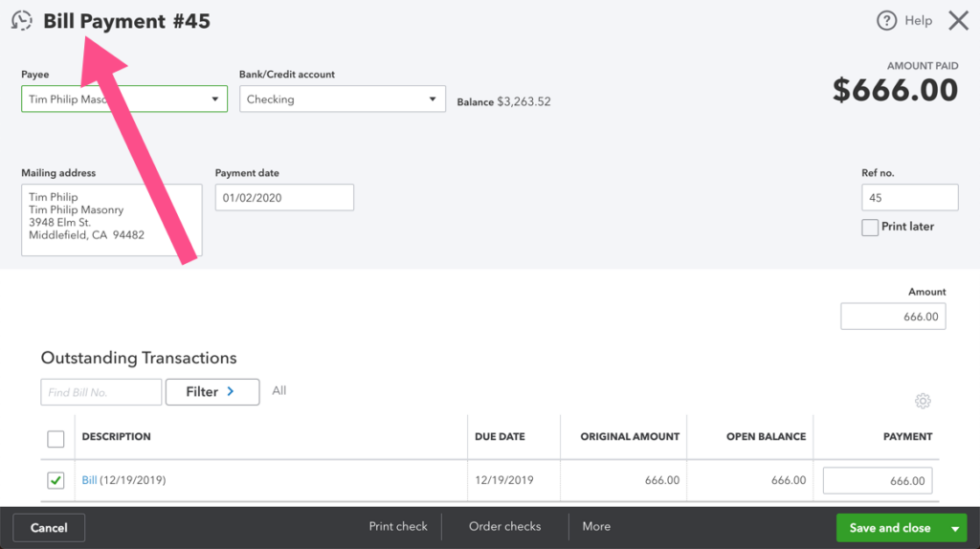Click the Balance $3,263.52 text
Image resolution: width=980 pixels, height=549 pixels.
click(x=503, y=101)
